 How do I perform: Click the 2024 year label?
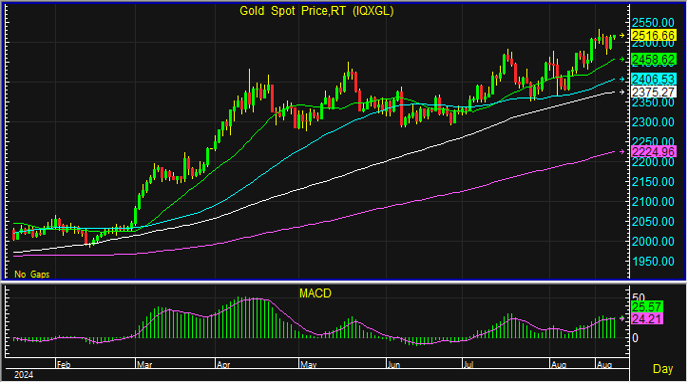click(24, 375)
